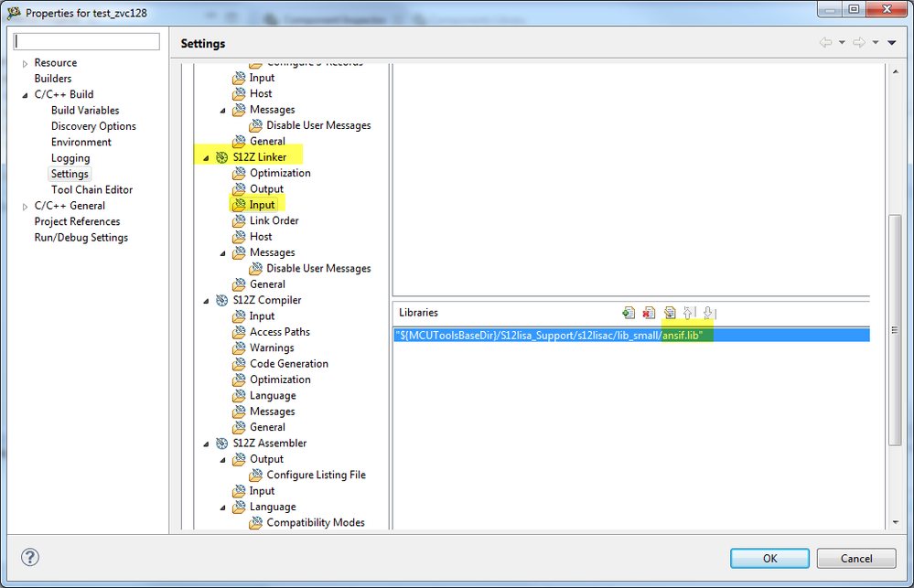Open Discovery Options page
This screenshot has height=588, width=914.
click(x=93, y=126)
